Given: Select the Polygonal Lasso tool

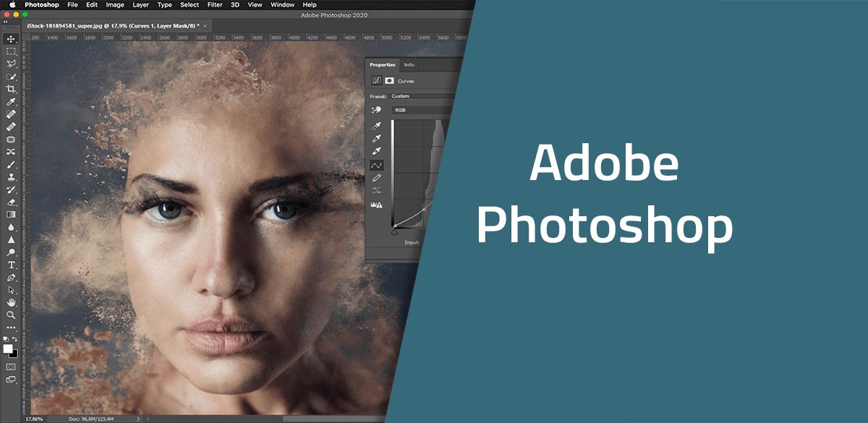Looking at the screenshot, I should (11, 64).
